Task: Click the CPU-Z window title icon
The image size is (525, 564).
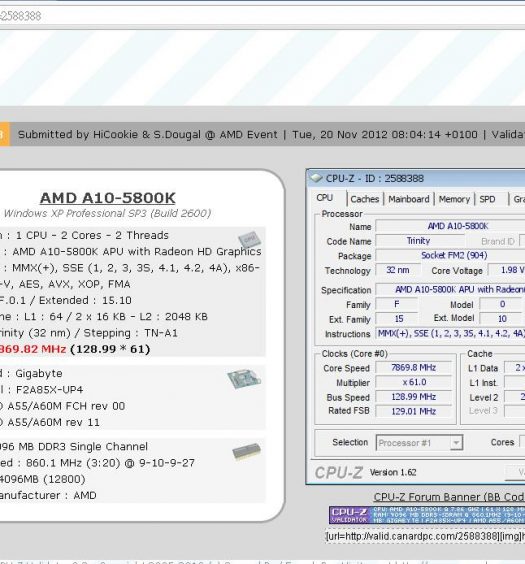Action: [x=316, y=178]
